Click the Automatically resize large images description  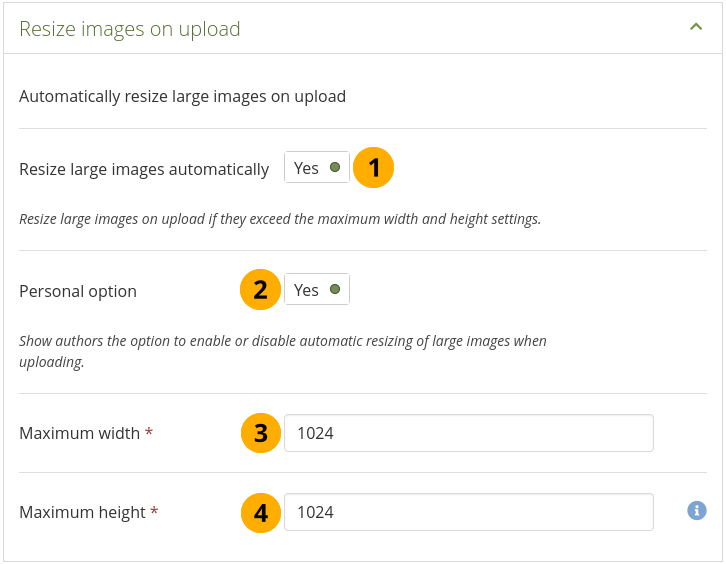(x=182, y=97)
